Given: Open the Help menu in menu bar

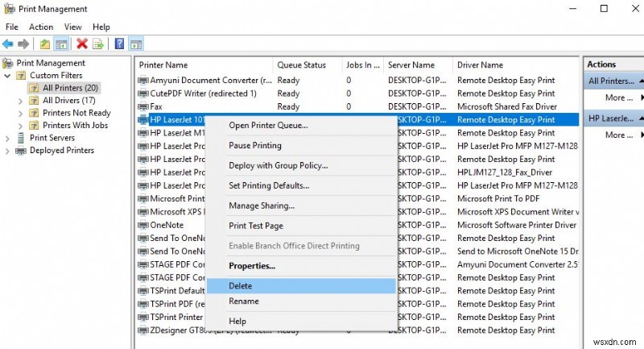Looking at the screenshot, I should click(x=101, y=27).
